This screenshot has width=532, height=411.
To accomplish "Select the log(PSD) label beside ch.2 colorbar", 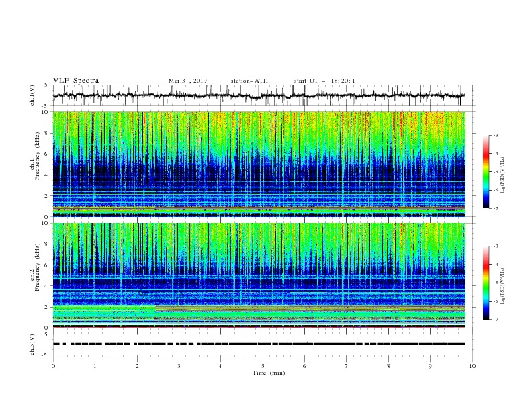I will 502,285.
